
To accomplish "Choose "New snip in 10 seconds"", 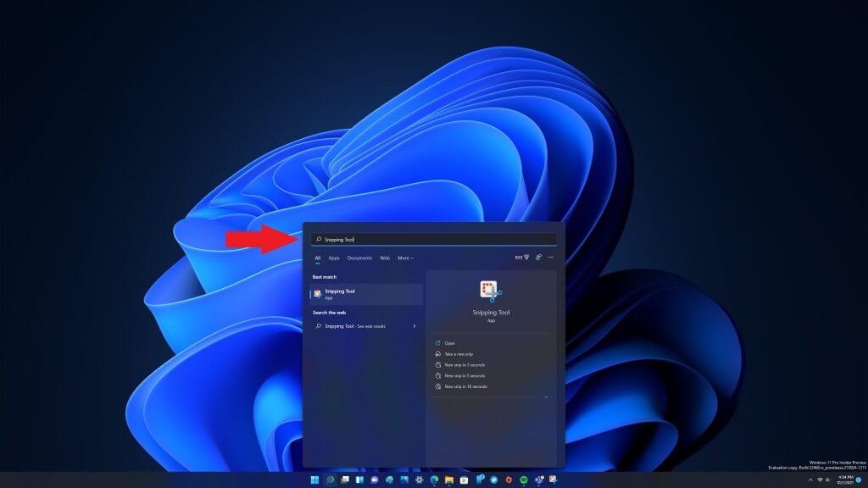I will pyautogui.click(x=465, y=386).
